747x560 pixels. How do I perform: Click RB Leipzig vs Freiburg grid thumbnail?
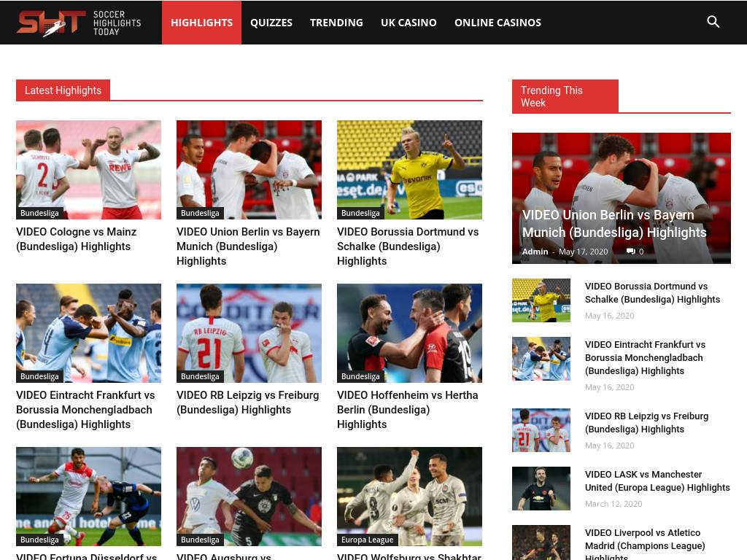249,332
